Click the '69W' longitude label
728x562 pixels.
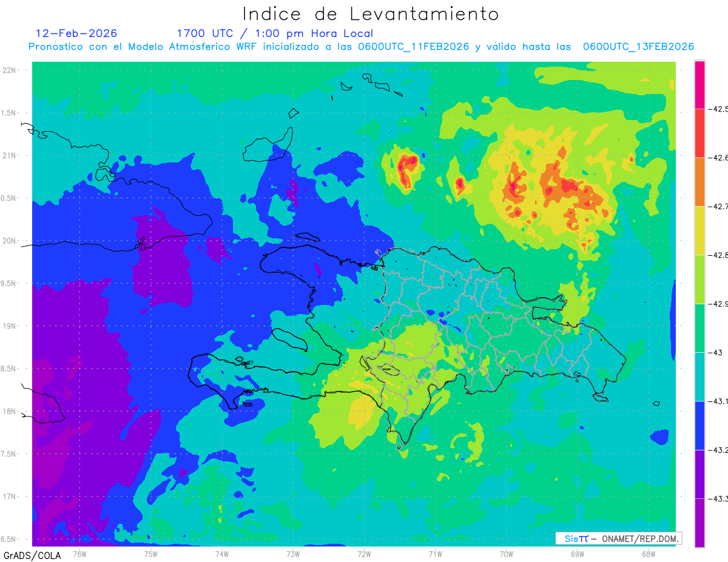pos(577,554)
